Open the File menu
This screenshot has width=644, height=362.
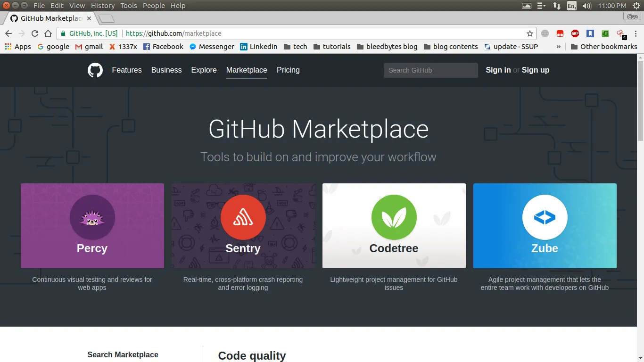click(39, 5)
